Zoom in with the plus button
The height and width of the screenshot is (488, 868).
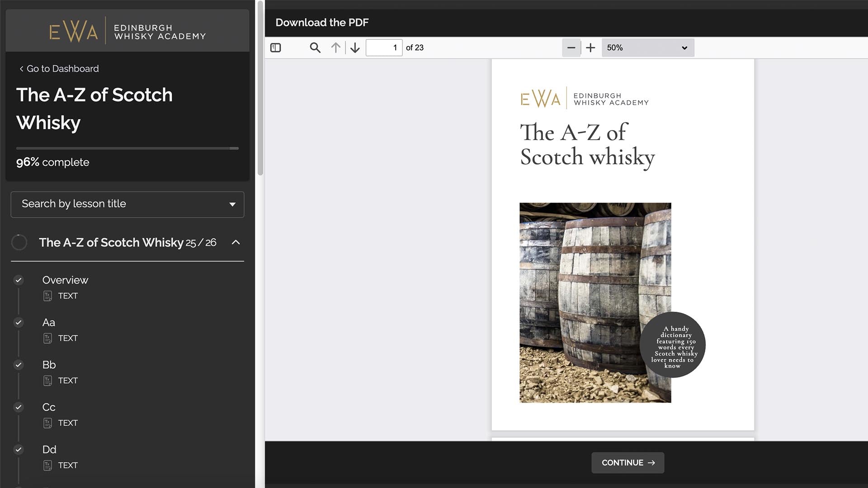pyautogui.click(x=590, y=47)
